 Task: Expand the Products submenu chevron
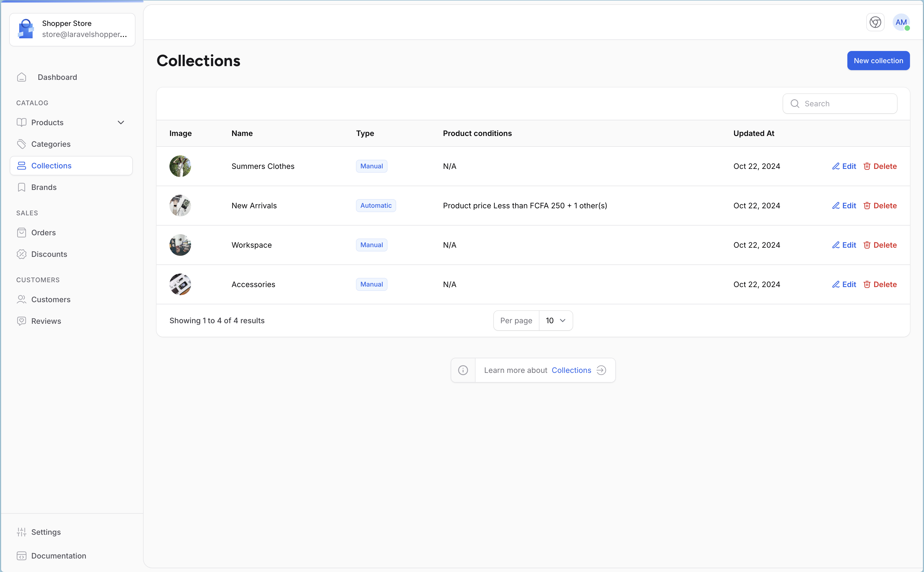coord(121,122)
